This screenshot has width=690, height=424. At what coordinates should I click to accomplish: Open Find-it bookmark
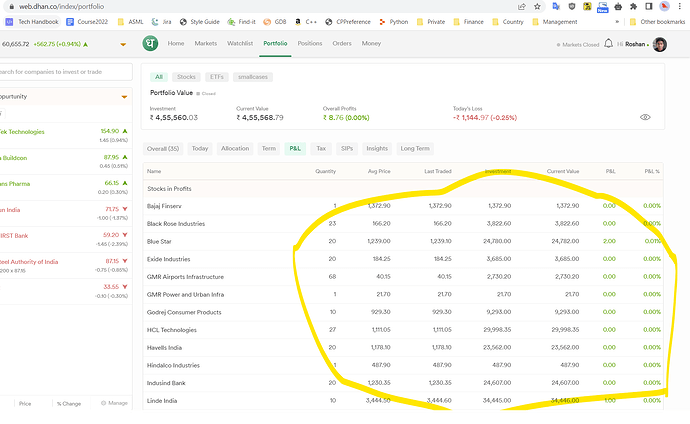[241, 22]
